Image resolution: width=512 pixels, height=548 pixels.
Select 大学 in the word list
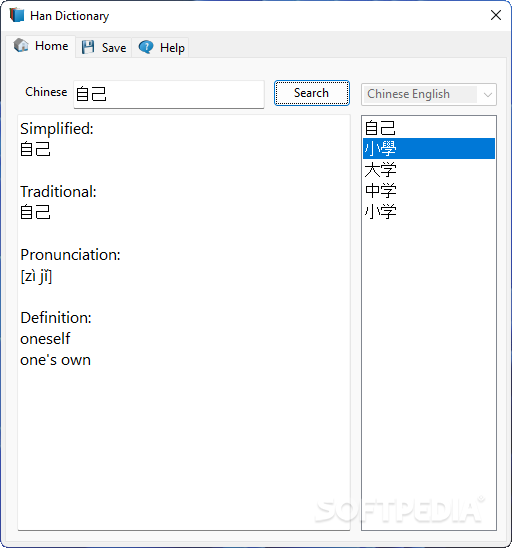point(429,170)
